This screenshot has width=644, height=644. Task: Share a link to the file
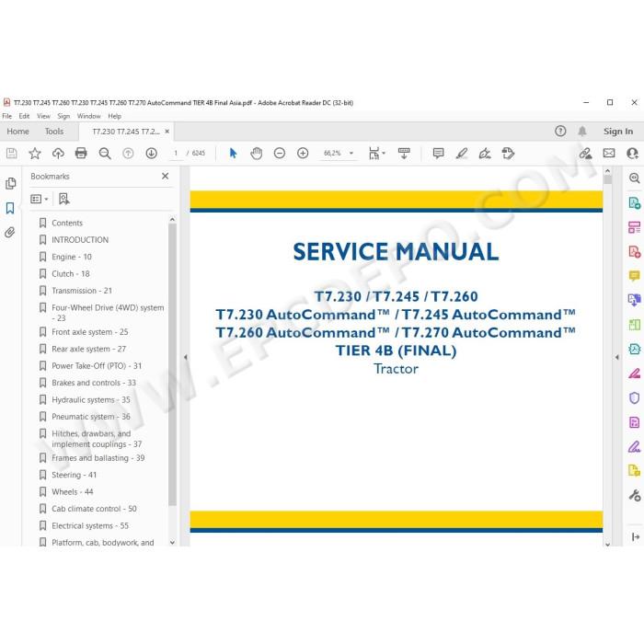pyautogui.click(x=585, y=154)
